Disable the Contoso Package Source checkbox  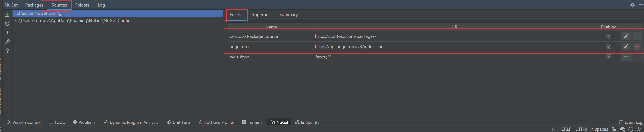pyautogui.click(x=609, y=36)
